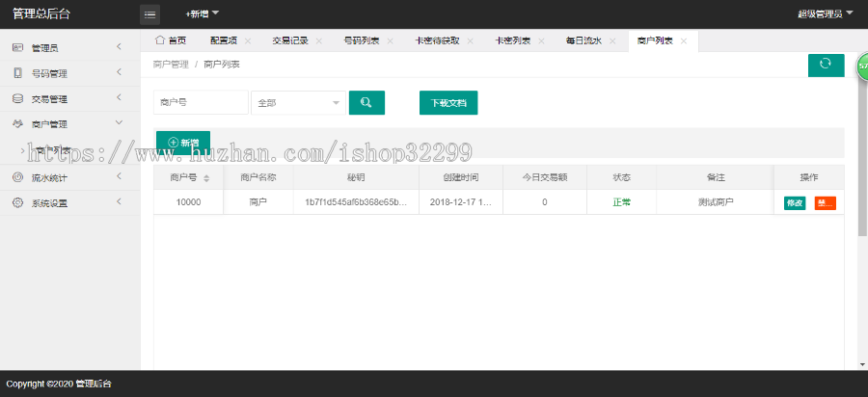
Task: Click the 管理总后台 logo title
Action: coord(41,14)
